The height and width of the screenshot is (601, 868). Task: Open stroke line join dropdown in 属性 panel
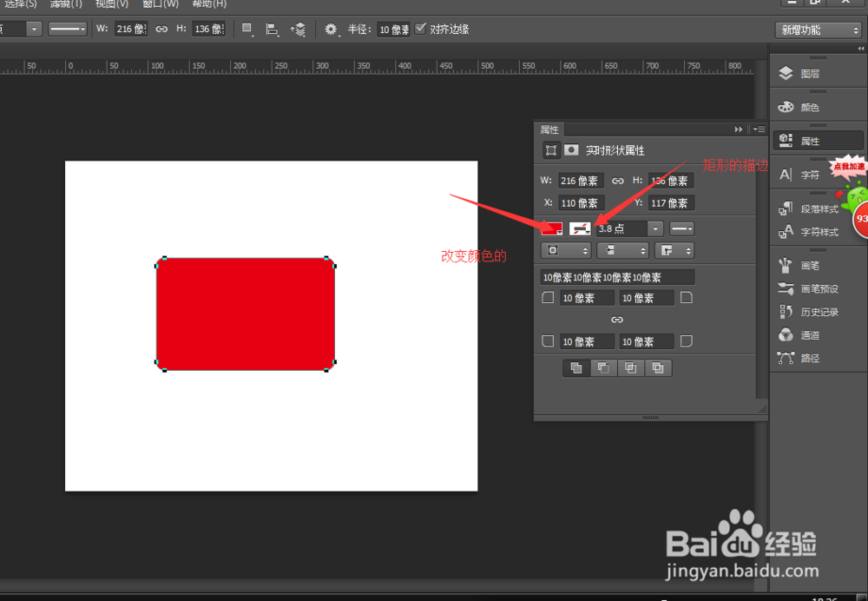coord(674,250)
